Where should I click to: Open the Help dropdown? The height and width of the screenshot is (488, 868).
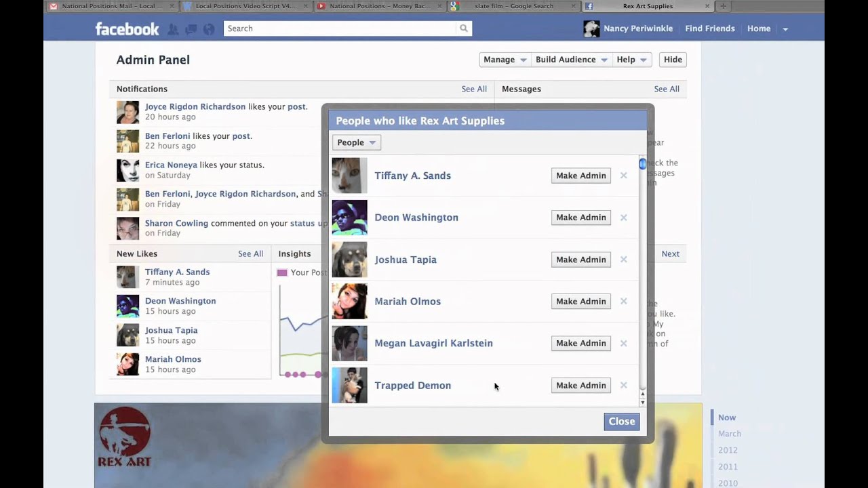[x=631, y=60]
